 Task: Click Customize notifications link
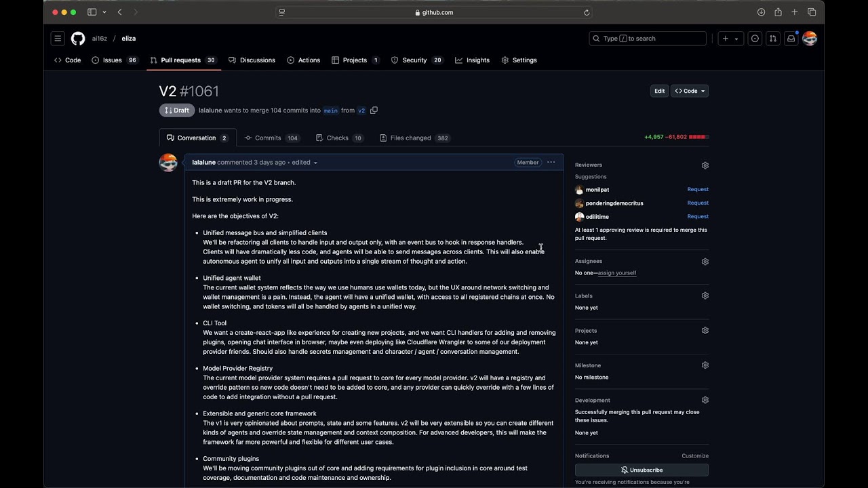pos(695,456)
